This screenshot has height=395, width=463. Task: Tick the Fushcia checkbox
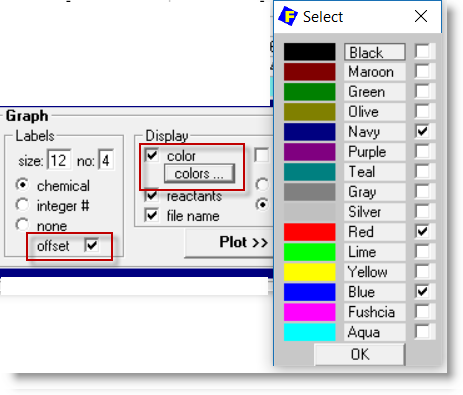423,312
